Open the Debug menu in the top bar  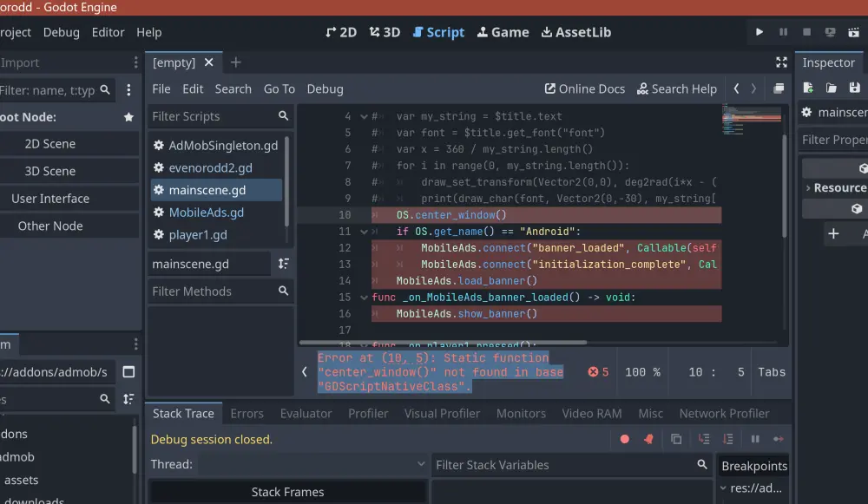[x=62, y=32]
